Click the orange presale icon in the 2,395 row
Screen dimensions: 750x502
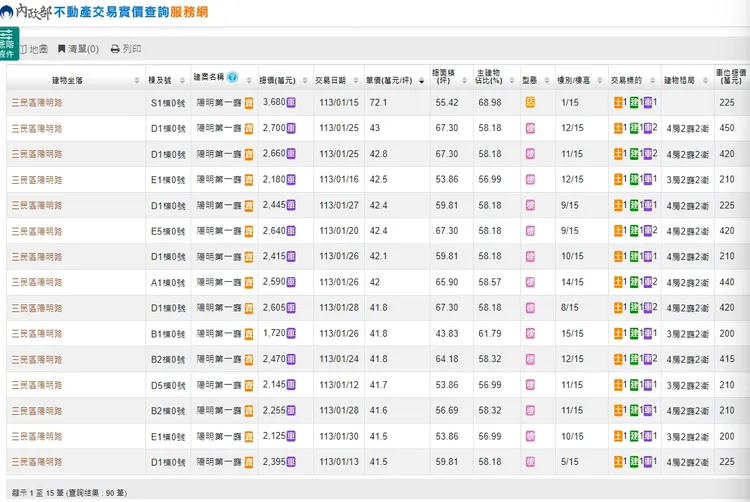(x=249, y=462)
